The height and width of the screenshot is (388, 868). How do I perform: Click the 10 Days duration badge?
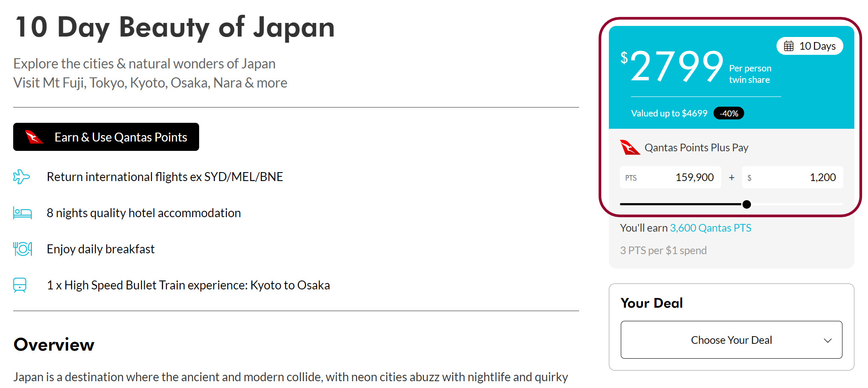pos(810,46)
